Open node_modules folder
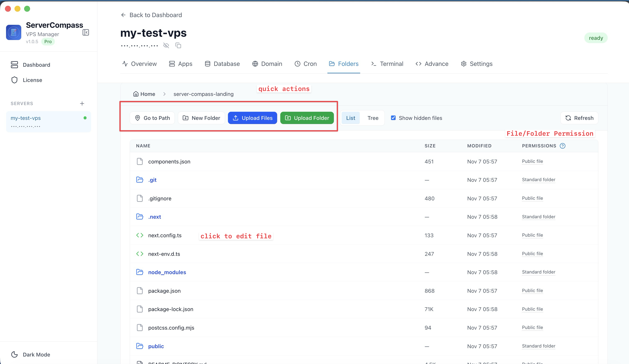Viewport: 629px width, 364px height. [x=167, y=272]
